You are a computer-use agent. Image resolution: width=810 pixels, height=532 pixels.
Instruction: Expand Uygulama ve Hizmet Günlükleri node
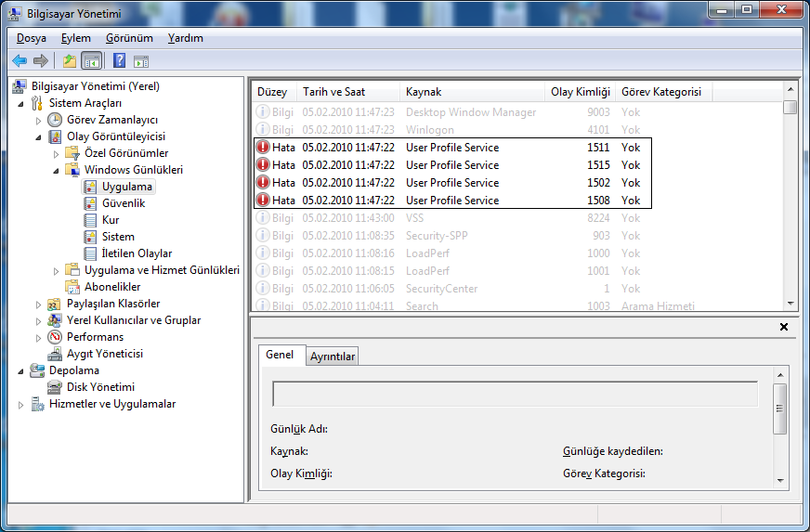click(x=57, y=271)
